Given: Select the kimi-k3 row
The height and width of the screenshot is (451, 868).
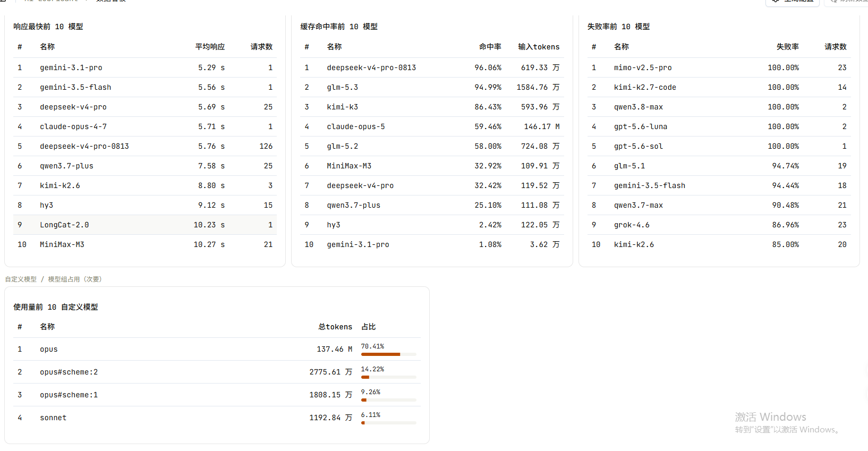Looking at the screenshot, I should pyautogui.click(x=432, y=107).
